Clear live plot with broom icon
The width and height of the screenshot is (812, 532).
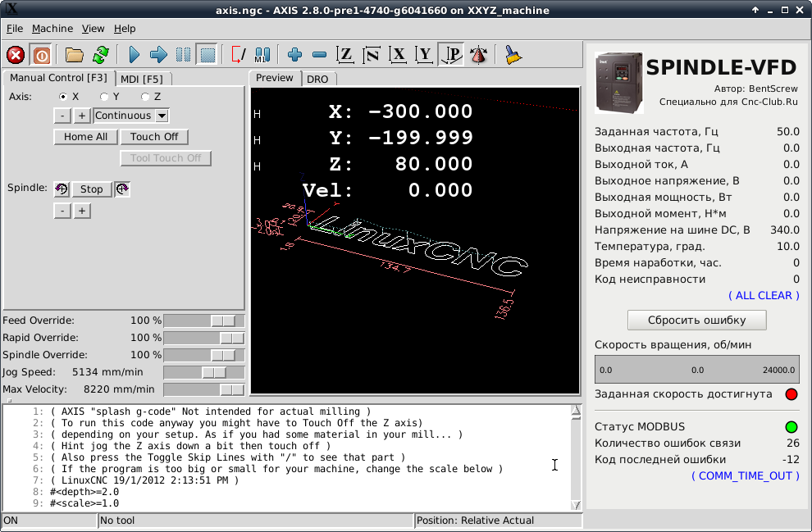pyautogui.click(x=513, y=55)
